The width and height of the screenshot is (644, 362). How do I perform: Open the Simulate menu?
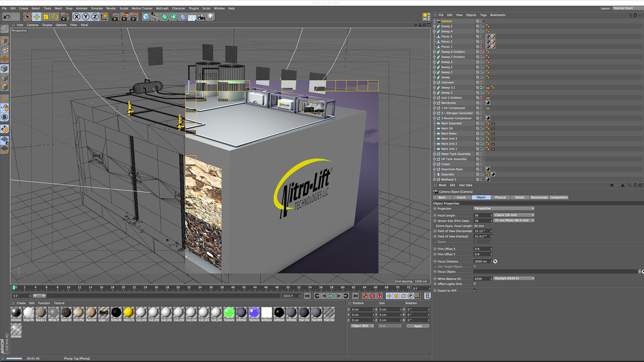pos(97,8)
